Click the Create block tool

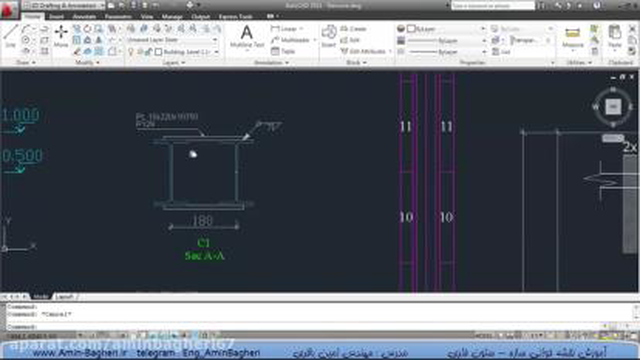click(x=353, y=29)
